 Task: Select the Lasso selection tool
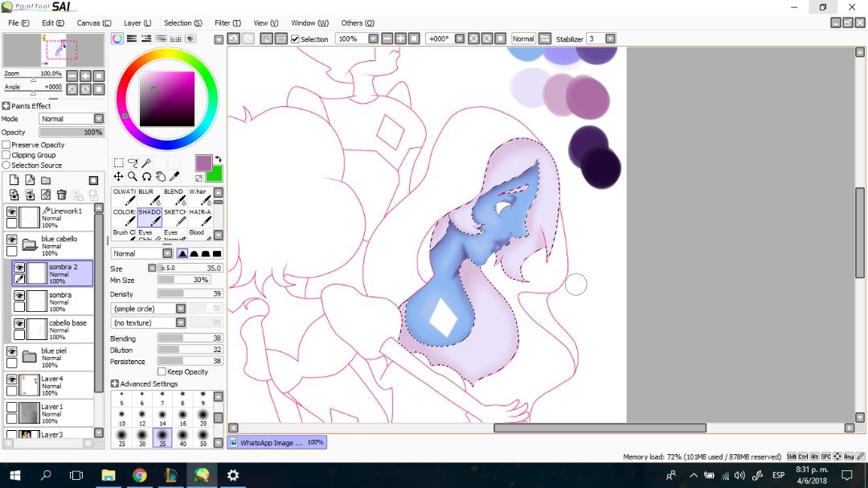pos(133,162)
